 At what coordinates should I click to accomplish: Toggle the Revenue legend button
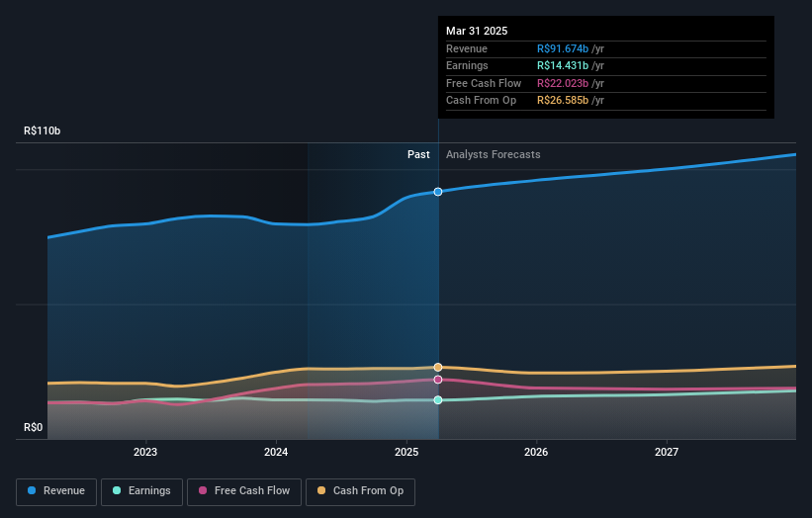pos(56,491)
